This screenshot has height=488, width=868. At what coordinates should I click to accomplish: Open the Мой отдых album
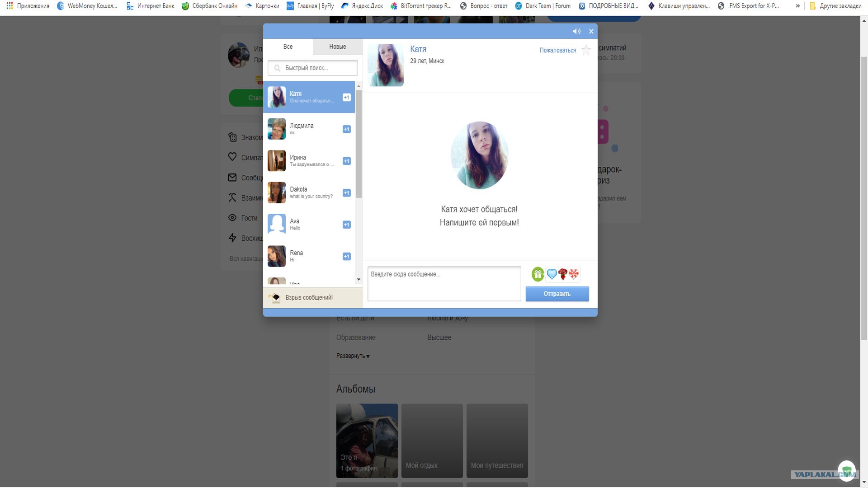tap(432, 441)
